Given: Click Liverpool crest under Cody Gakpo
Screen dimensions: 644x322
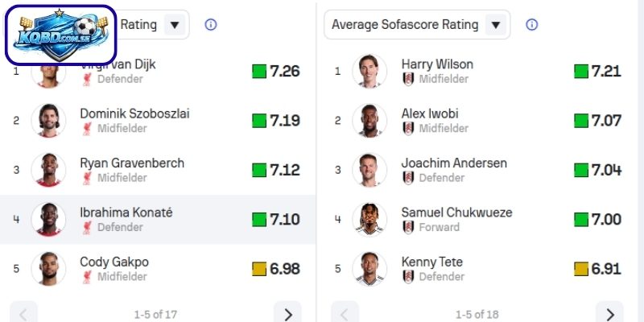Looking at the screenshot, I should point(87,277).
